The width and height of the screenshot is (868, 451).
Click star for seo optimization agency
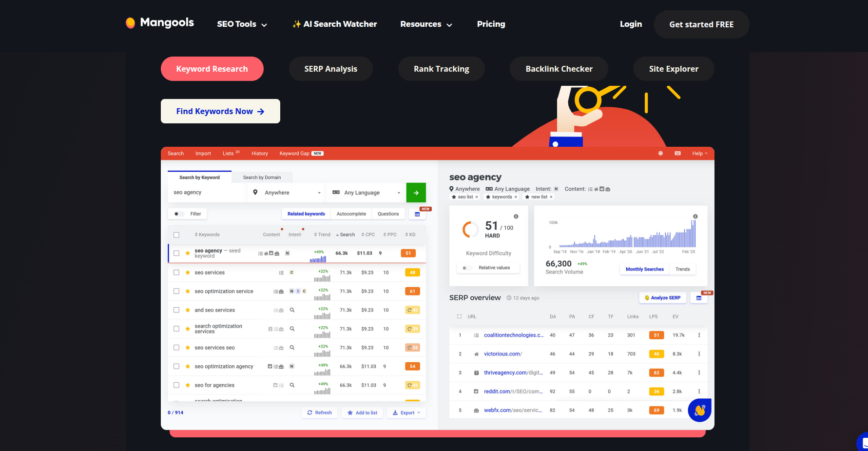(188, 366)
